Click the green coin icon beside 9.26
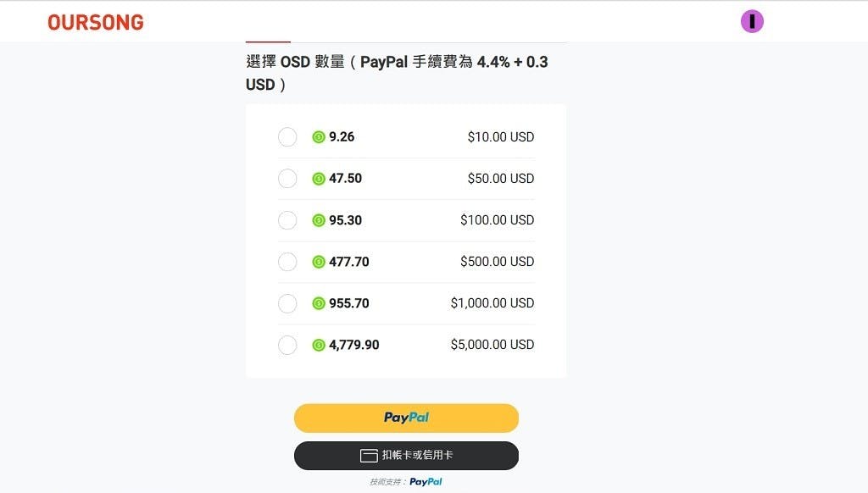 click(x=319, y=137)
